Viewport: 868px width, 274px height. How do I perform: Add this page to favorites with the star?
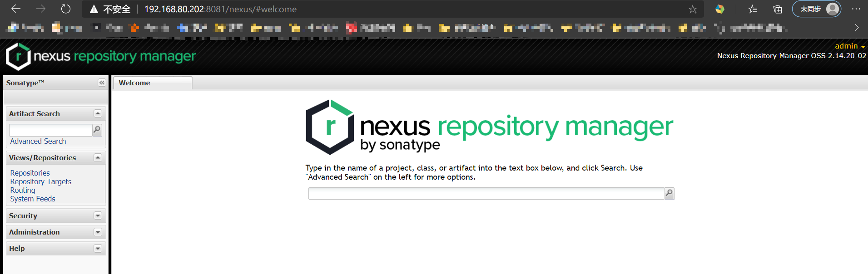pos(693,10)
